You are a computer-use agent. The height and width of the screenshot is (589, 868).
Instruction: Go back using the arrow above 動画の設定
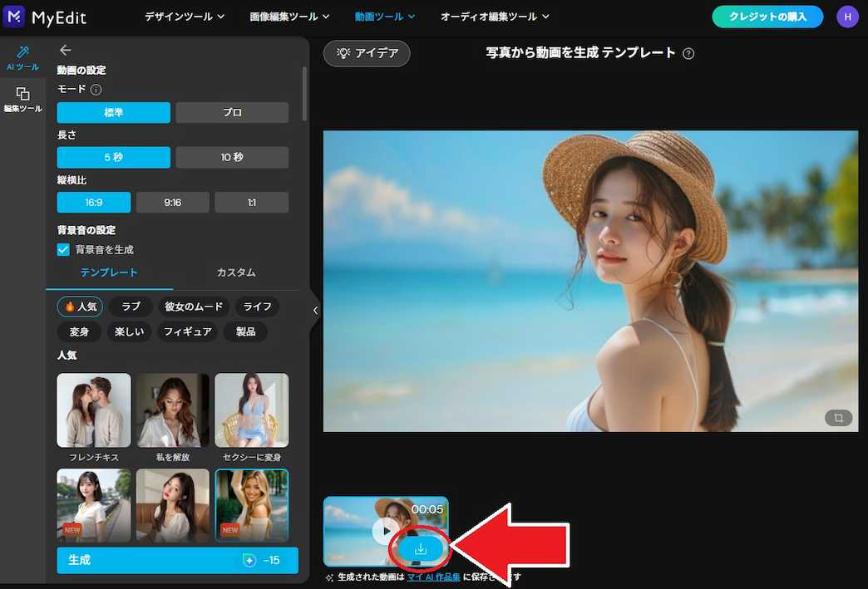click(x=65, y=49)
